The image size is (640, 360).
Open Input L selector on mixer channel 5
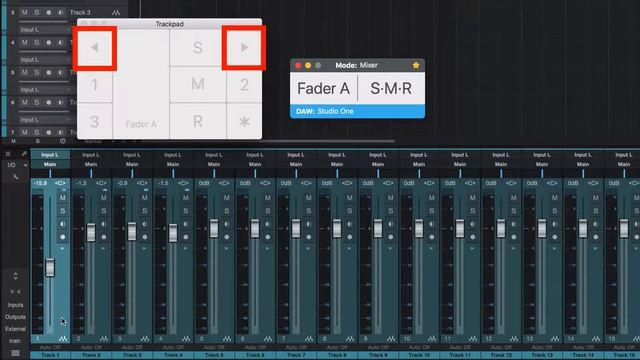click(x=214, y=155)
